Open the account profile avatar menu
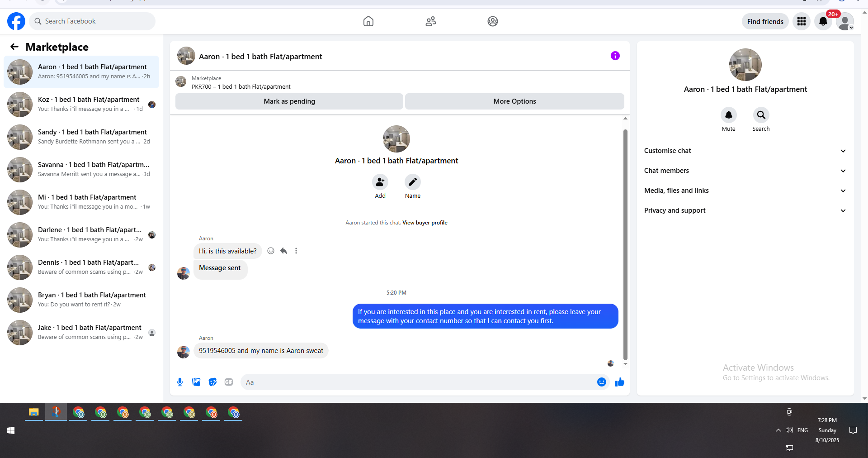This screenshot has height=458, width=868. pyautogui.click(x=844, y=21)
